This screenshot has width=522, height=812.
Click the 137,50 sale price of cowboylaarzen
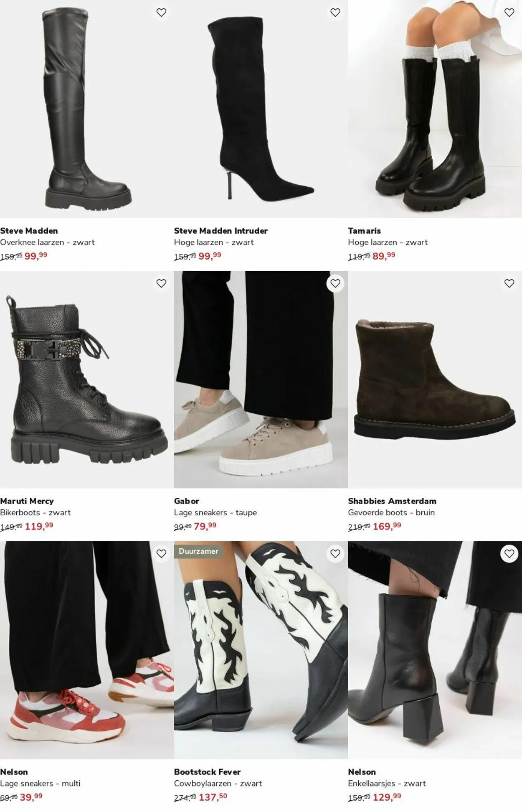click(x=213, y=797)
